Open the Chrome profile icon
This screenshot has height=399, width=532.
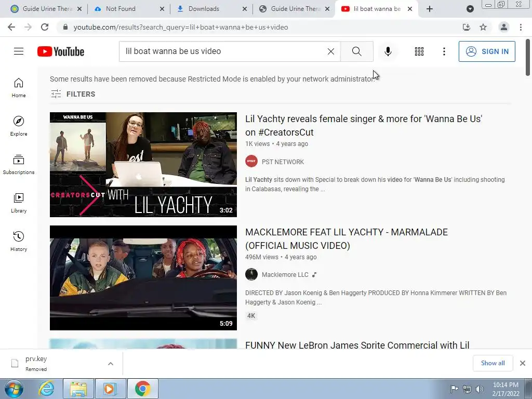click(504, 27)
